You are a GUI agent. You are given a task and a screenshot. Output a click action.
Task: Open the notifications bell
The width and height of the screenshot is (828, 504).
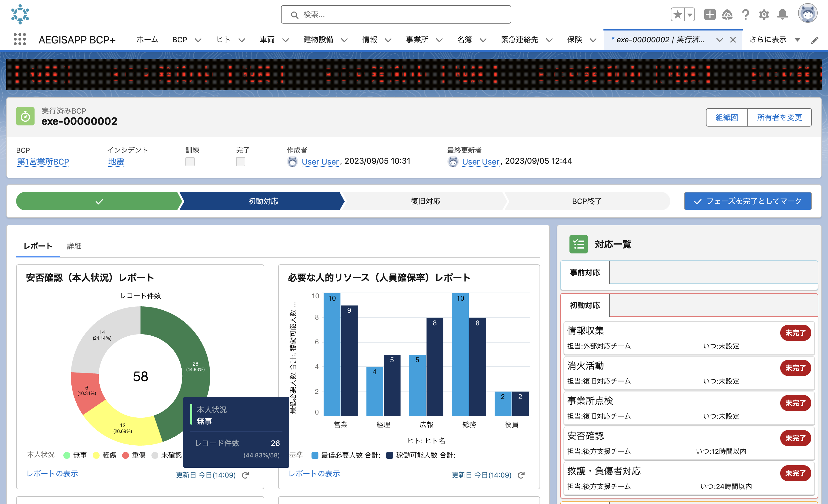782,14
